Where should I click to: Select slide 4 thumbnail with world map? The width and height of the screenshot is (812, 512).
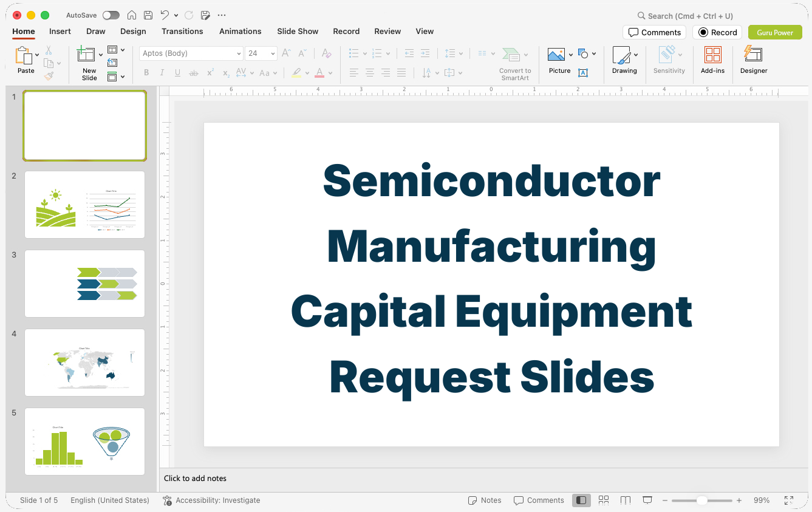85,363
